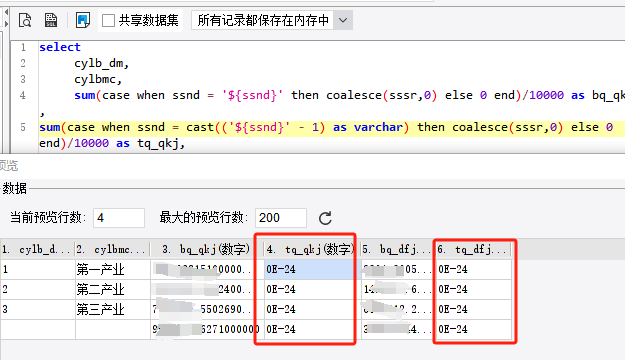The width and height of the screenshot is (625, 360).
Task: Select the bq_dfj column header
Action: [397, 250]
